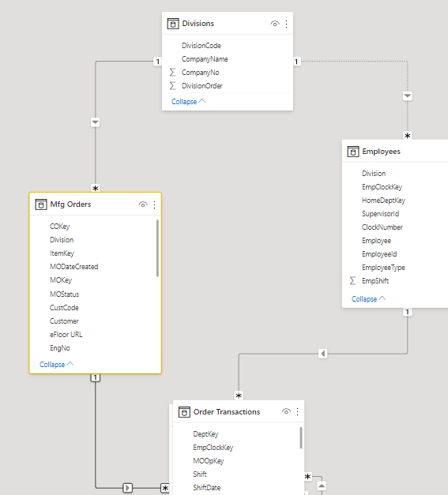Click the sigma icon next to EmpShift

[352, 280]
